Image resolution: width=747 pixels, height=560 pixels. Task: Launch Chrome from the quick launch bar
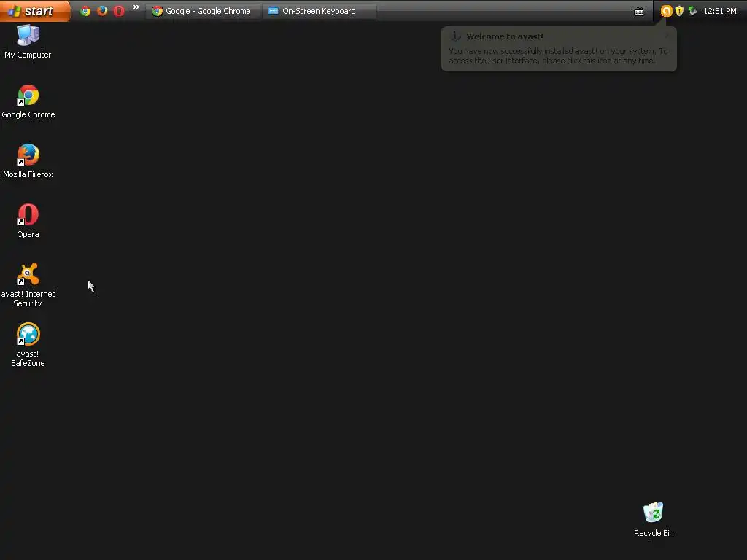pos(85,11)
